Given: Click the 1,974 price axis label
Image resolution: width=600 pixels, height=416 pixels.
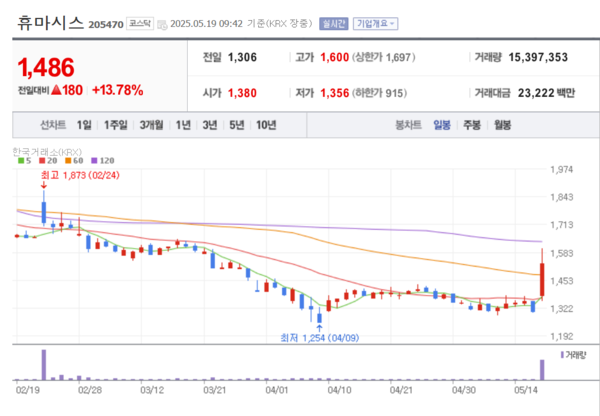Looking at the screenshot, I should (562, 170).
